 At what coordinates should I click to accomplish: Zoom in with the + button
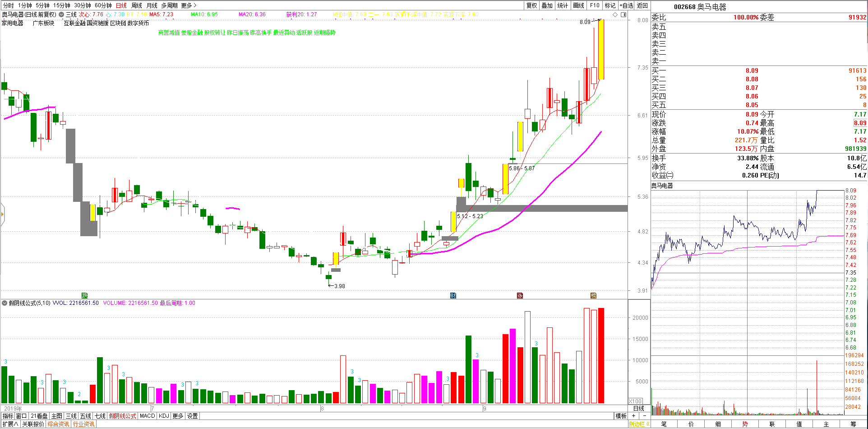[634, 416]
